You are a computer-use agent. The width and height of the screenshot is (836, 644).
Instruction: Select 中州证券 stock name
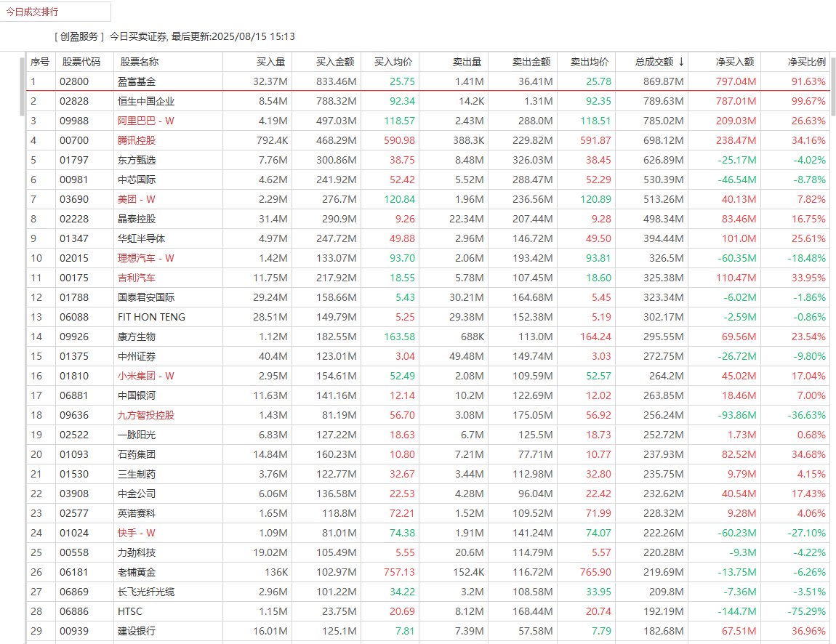tap(137, 356)
